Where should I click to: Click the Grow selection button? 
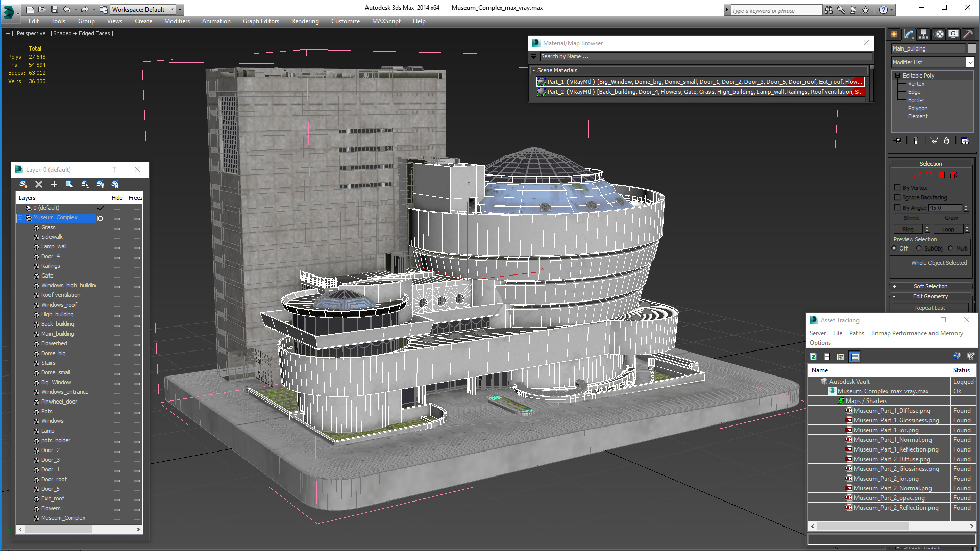click(x=951, y=218)
